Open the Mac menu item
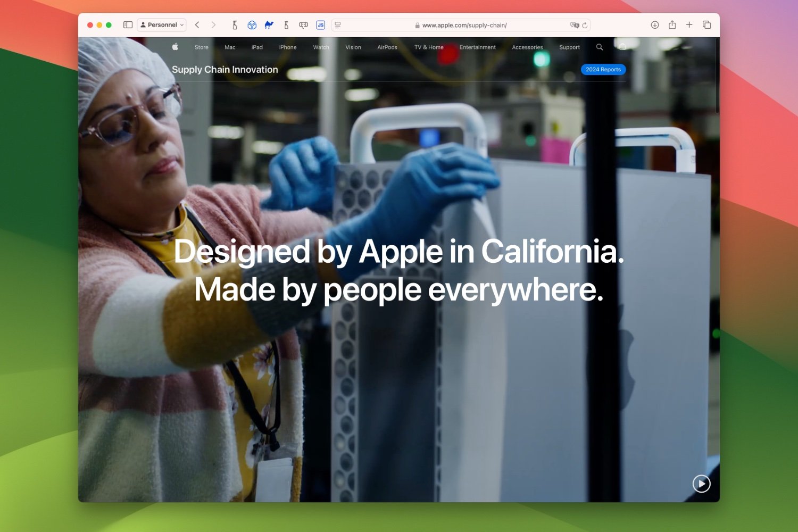 (x=230, y=47)
